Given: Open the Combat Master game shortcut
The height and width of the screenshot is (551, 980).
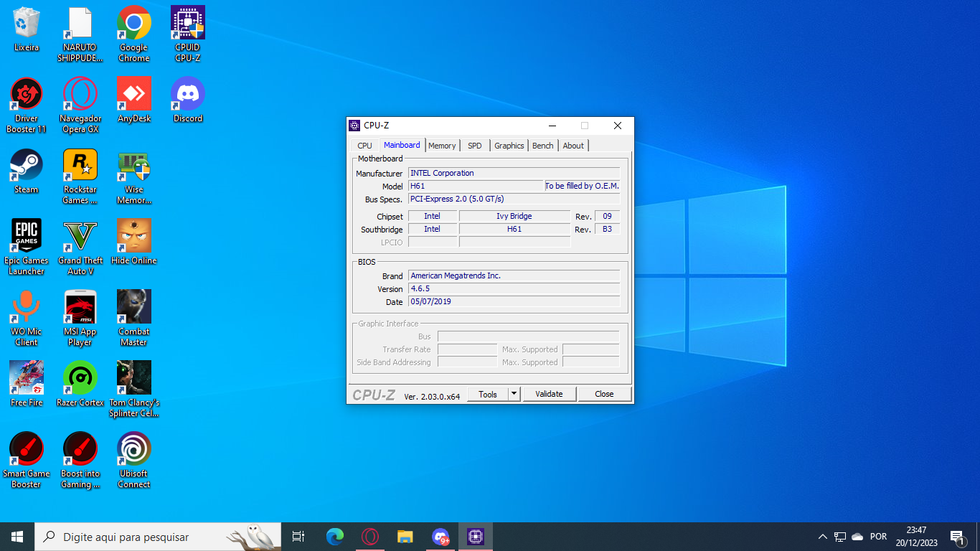Looking at the screenshot, I should coord(134,319).
